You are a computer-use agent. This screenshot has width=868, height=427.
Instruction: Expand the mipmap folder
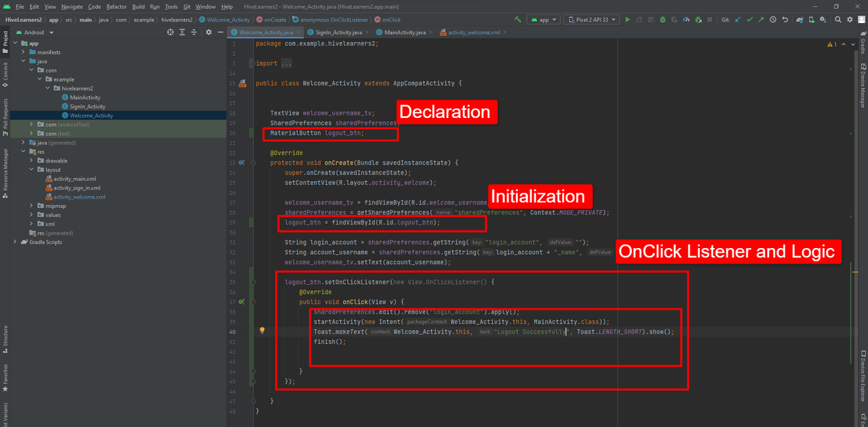point(32,206)
